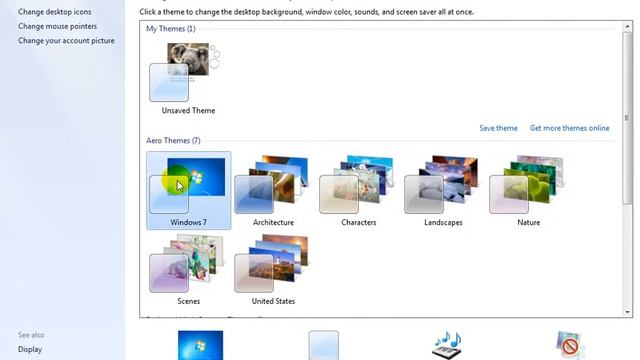The height and width of the screenshot is (360, 640).
Task: Open Get more themes online link
Action: 569,128
